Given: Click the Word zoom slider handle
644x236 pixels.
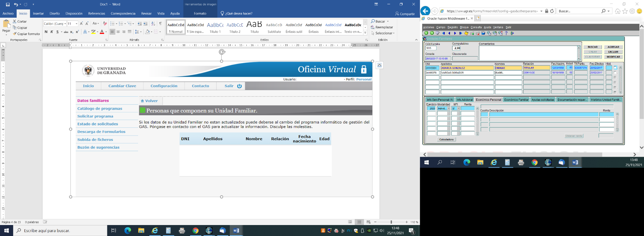Looking at the screenshot, I should click(x=391, y=222).
